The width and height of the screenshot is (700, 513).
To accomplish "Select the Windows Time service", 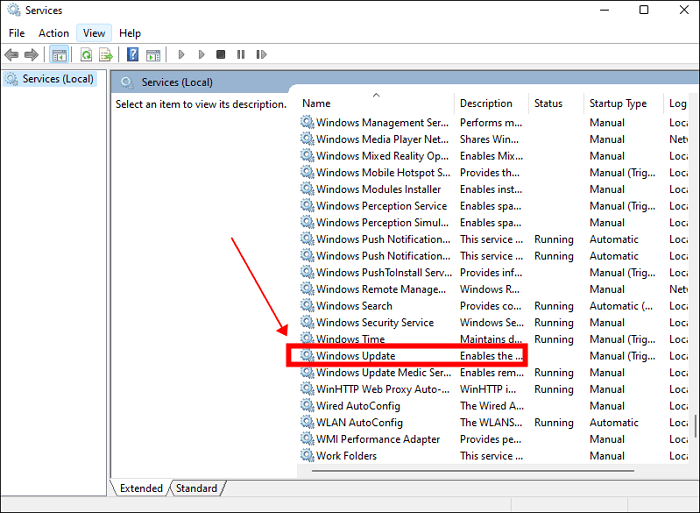I will (493, 339).
